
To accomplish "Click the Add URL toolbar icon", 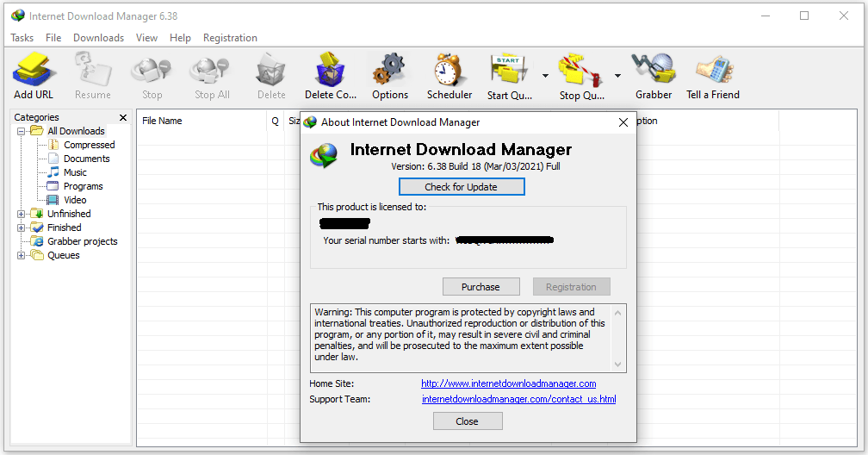I will (x=34, y=69).
